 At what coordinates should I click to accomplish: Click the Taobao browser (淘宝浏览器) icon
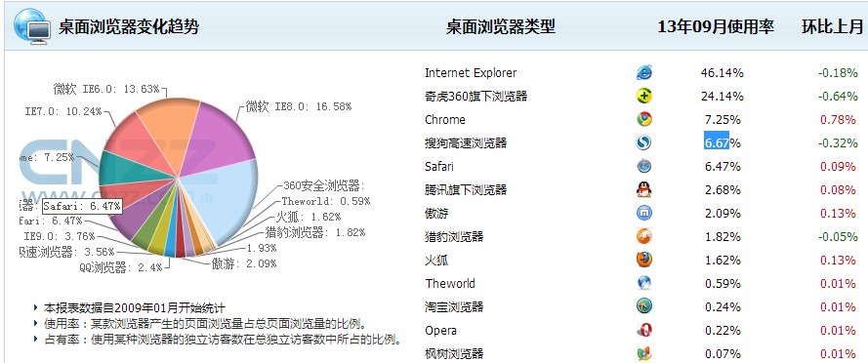[643, 306]
